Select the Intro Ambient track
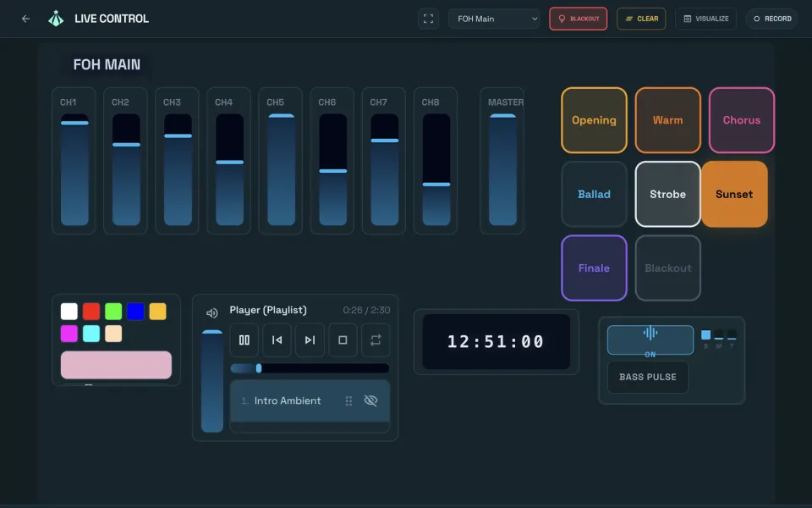812x508 pixels. pos(310,400)
